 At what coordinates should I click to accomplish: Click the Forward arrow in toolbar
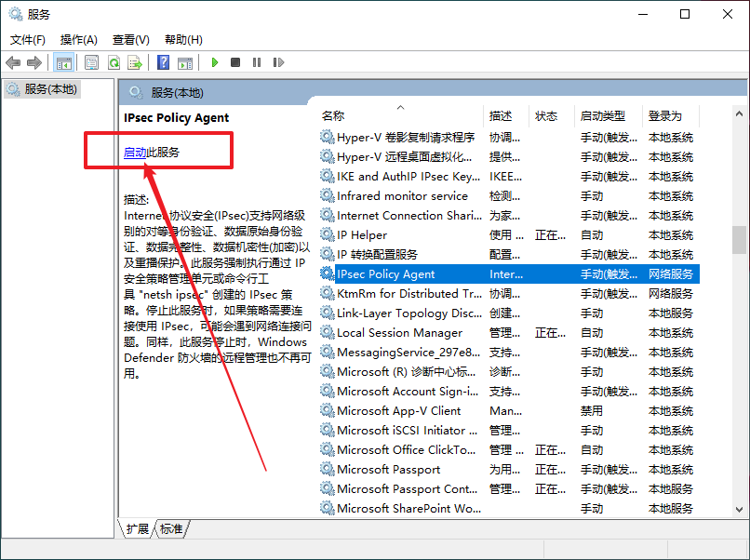(x=34, y=62)
